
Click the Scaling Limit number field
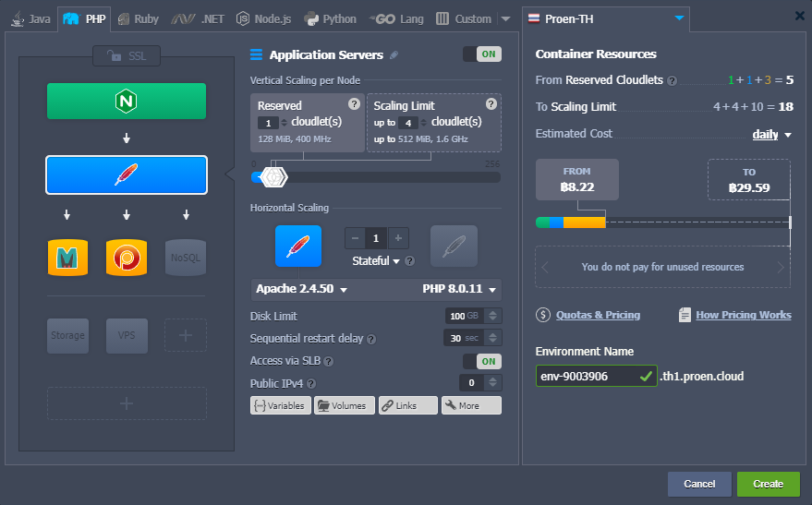(x=408, y=123)
